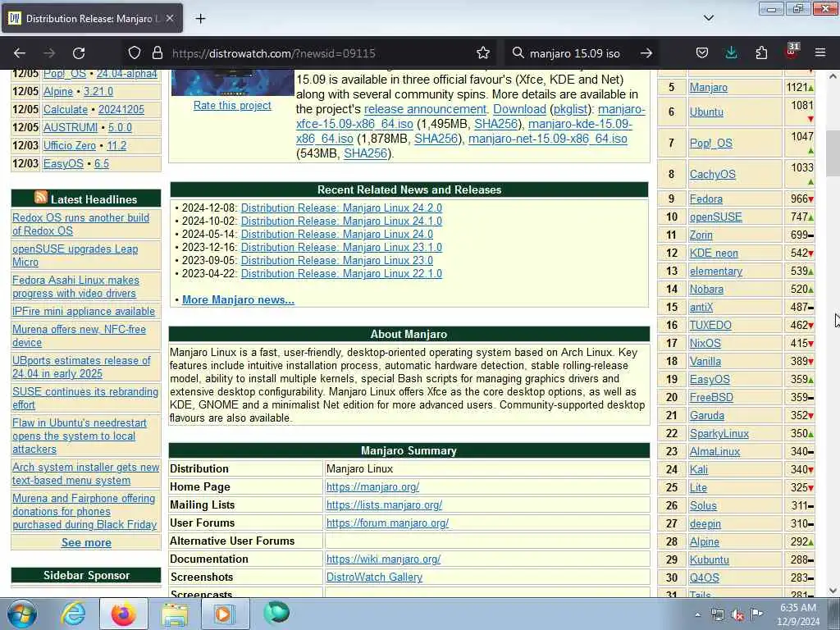The image size is (840, 630).
Task: Click the muted volume tray icon
Action: click(737, 615)
